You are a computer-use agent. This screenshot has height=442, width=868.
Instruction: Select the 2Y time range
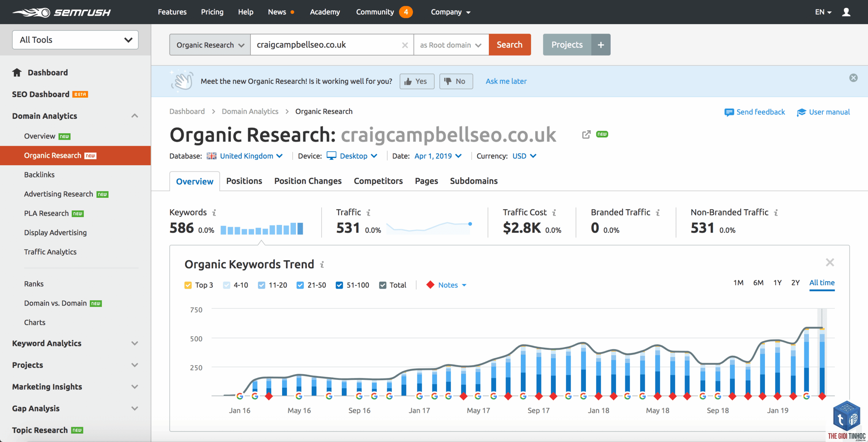pos(795,283)
